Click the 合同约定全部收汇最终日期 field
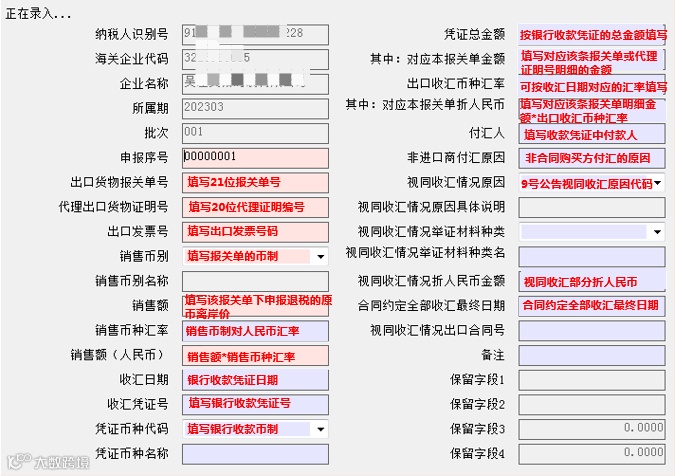The width and height of the screenshot is (675, 476). click(x=592, y=306)
